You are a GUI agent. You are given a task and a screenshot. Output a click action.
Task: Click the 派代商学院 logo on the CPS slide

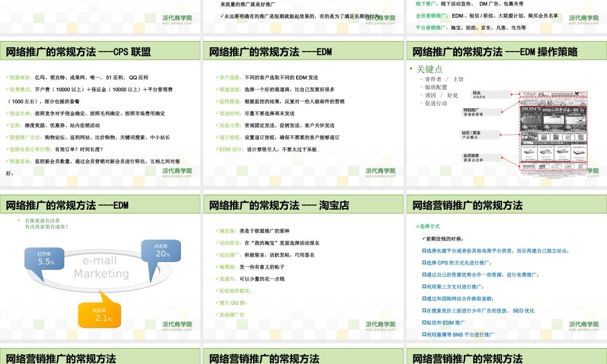pos(177,172)
